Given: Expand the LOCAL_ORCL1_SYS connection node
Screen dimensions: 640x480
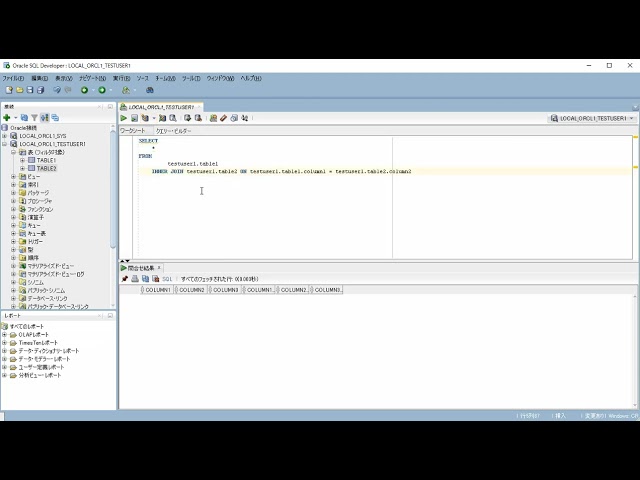Looking at the screenshot, I should pyautogui.click(x=4, y=136).
